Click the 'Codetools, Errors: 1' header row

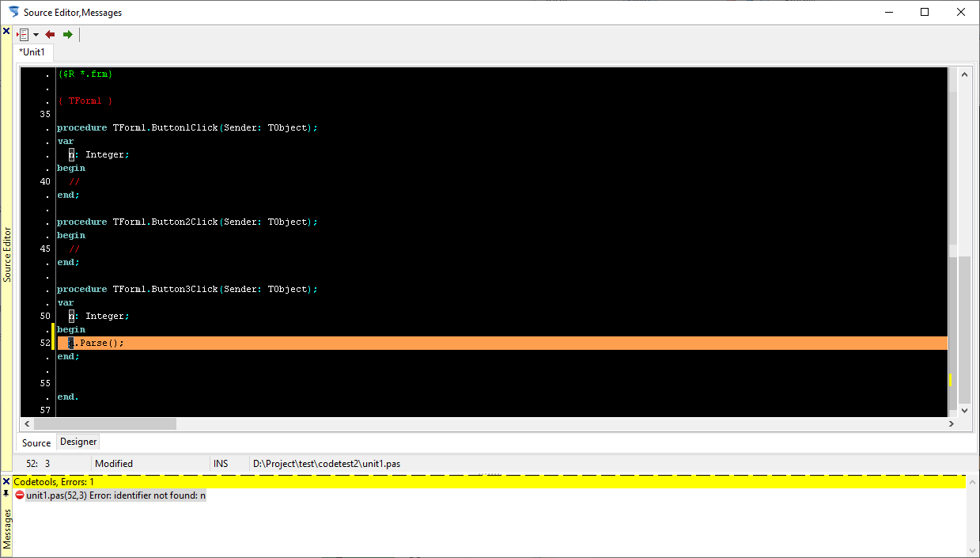[x=489, y=481]
